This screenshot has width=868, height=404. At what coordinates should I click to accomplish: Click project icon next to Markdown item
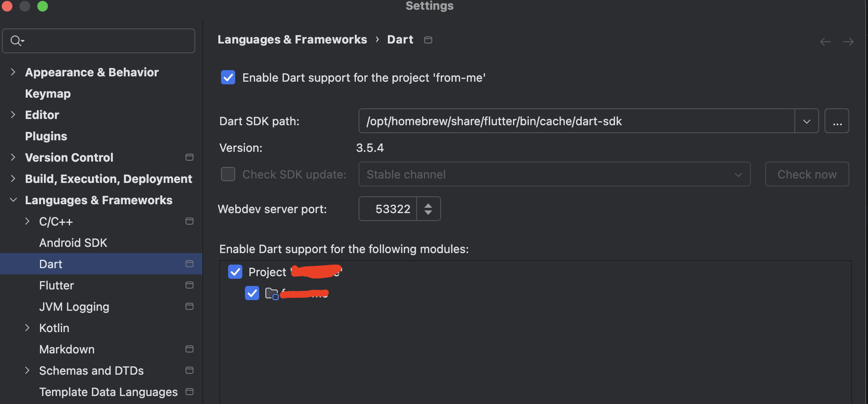pyautogui.click(x=189, y=349)
